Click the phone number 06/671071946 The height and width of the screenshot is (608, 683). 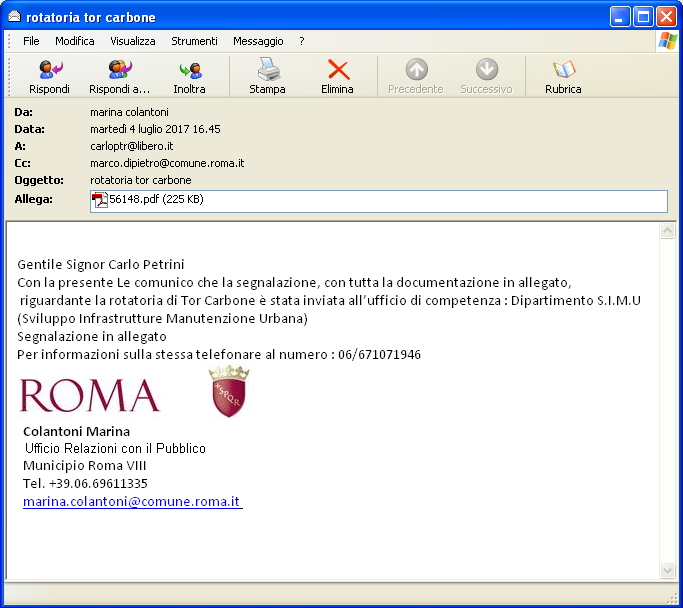[379, 355]
